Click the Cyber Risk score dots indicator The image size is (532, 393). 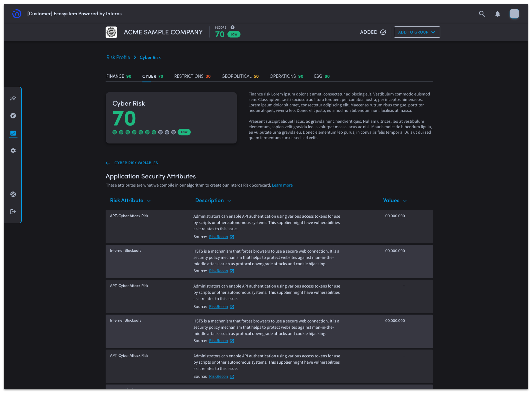point(144,132)
